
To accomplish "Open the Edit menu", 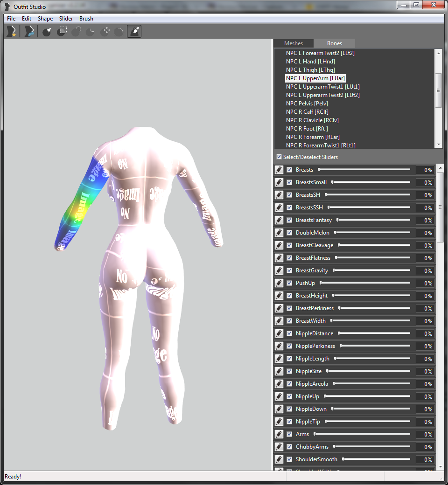I will 27,19.
